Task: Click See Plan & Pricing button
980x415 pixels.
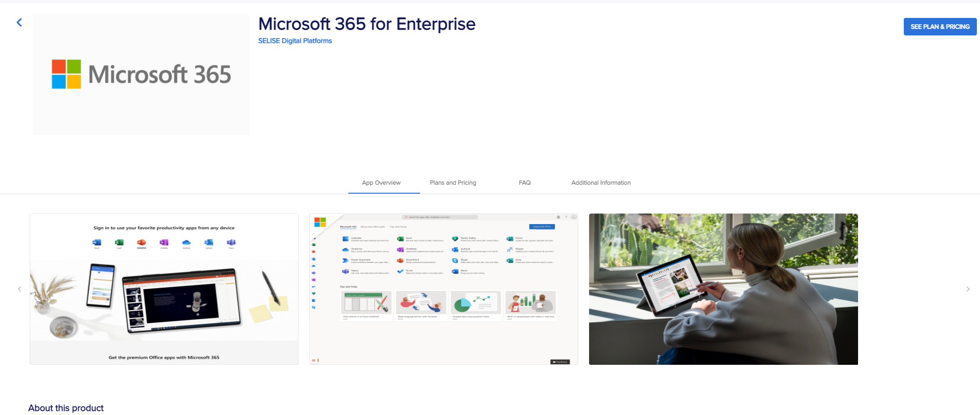Action: tap(940, 27)
